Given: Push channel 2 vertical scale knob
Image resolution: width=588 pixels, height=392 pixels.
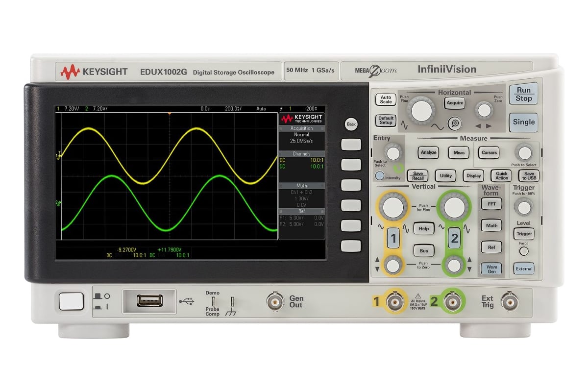Looking at the screenshot, I should pyautogui.click(x=455, y=207).
